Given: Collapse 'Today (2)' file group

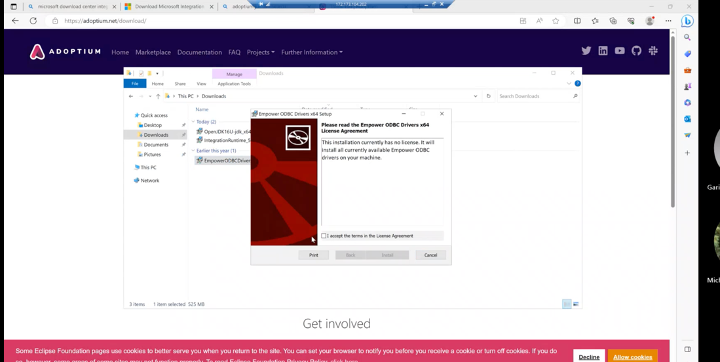Looking at the screenshot, I should (193, 122).
